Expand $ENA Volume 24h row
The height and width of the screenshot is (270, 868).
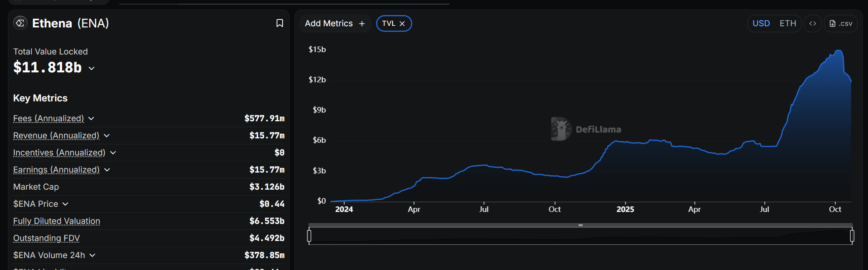click(x=92, y=255)
